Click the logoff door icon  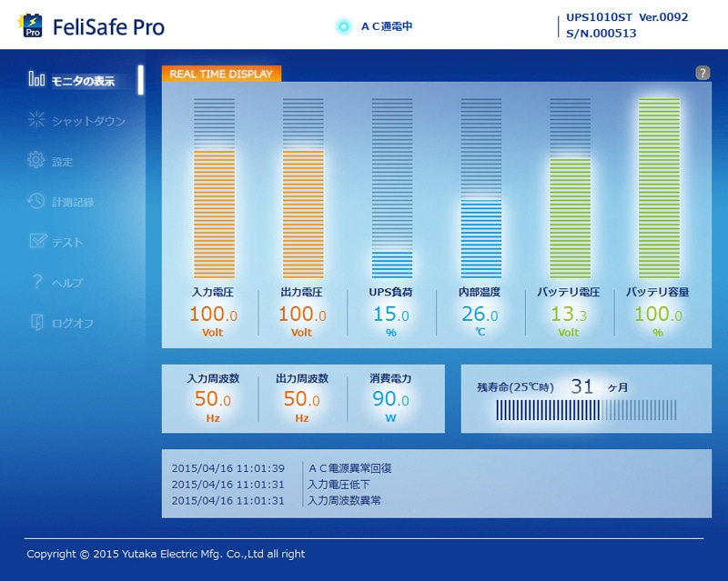[x=36, y=322]
